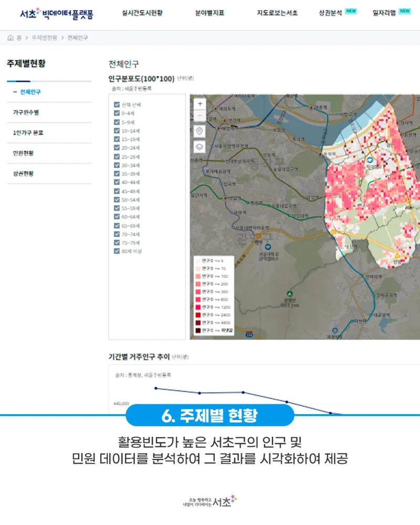Viewport: 420px width, 525px height.
Task: Click the map zoom in plus button
Action: tap(199, 103)
